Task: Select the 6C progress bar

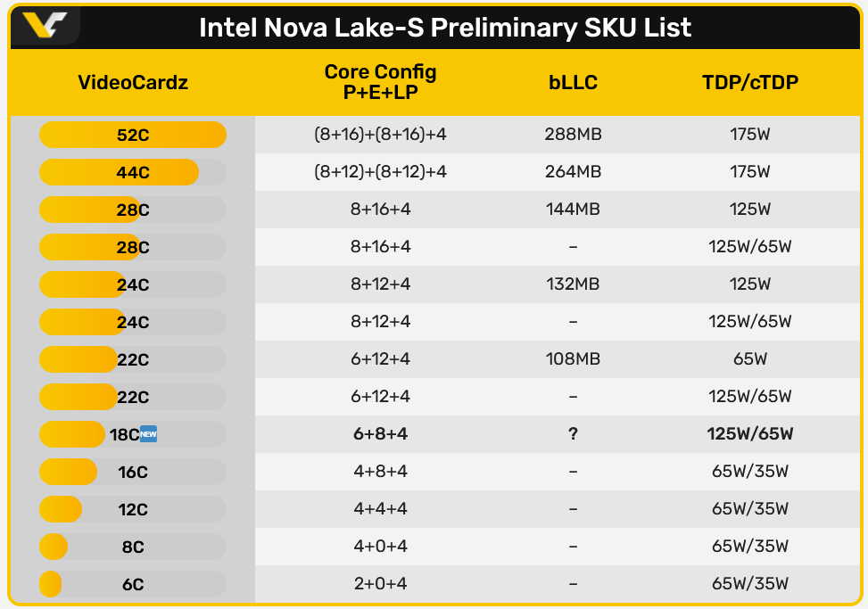Action: point(133,584)
